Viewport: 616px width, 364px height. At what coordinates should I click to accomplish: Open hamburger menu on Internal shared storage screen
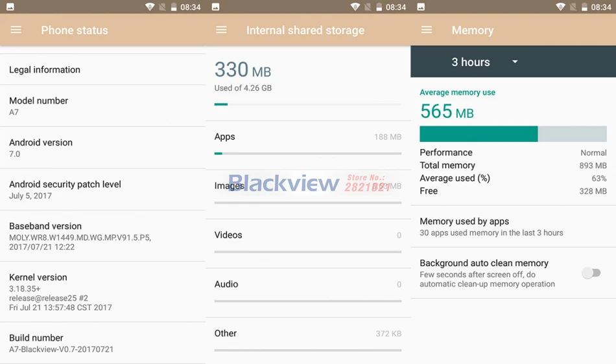point(221,30)
